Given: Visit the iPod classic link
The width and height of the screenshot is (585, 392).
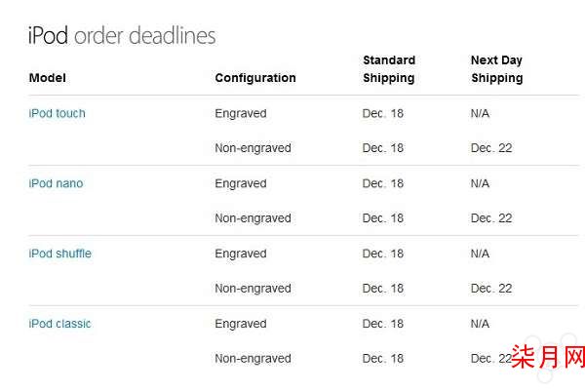Looking at the screenshot, I should point(59,324).
